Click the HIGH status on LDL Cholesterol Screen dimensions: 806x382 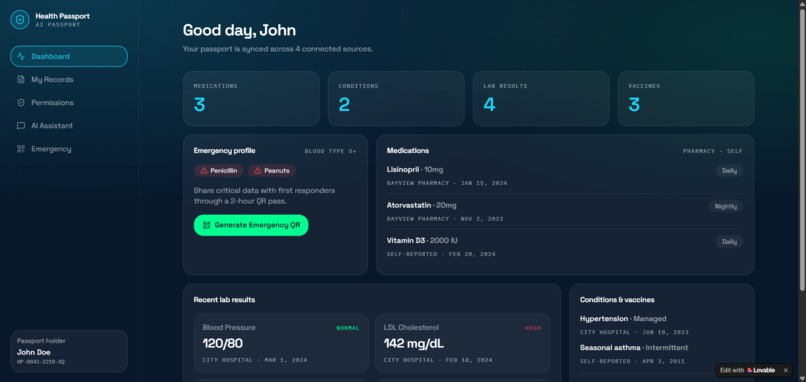tap(533, 328)
